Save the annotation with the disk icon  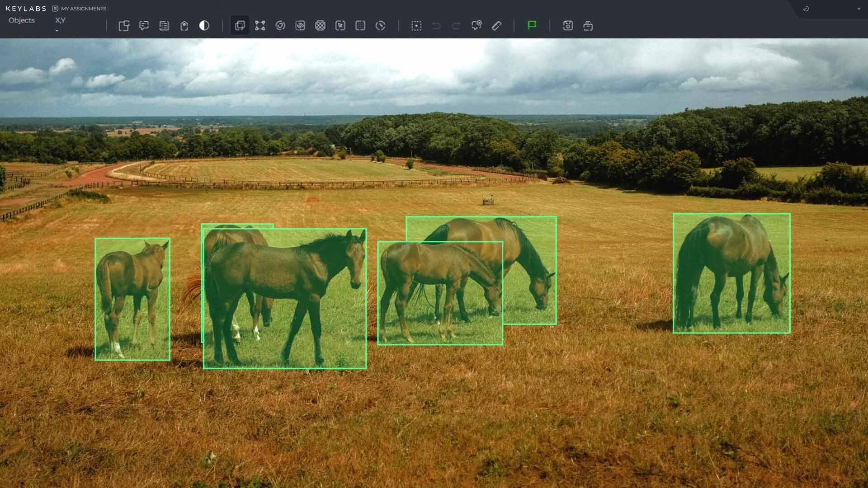pyautogui.click(x=568, y=26)
